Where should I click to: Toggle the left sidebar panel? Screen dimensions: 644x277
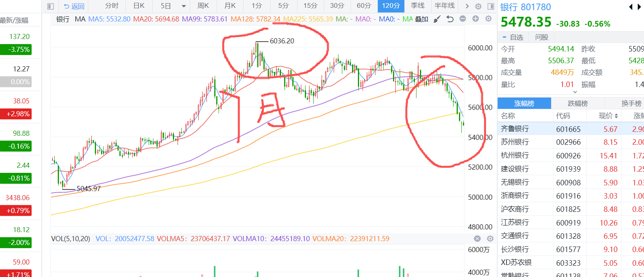(x=50, y=6)
